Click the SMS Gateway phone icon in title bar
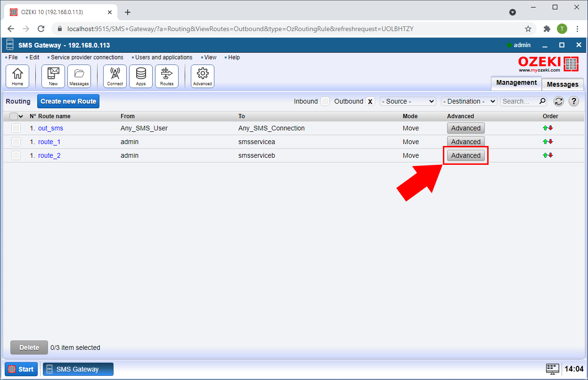 pos(10,45)
